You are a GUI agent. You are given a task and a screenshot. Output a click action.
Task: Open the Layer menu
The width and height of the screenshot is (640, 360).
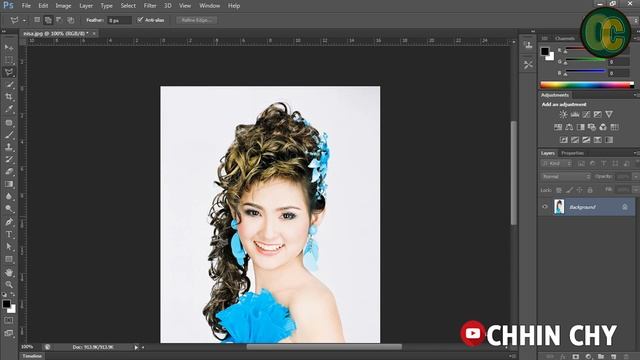pyautogui.click(x=86, y=6)
